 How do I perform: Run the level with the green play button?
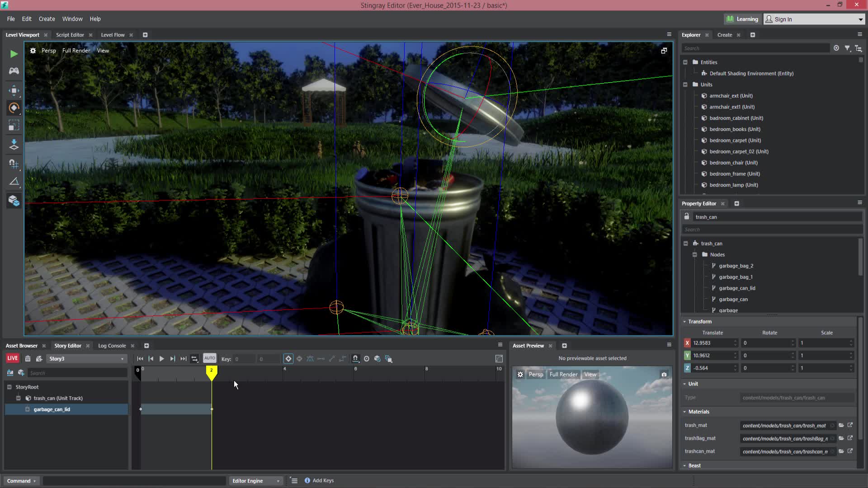tap(14, 54)
